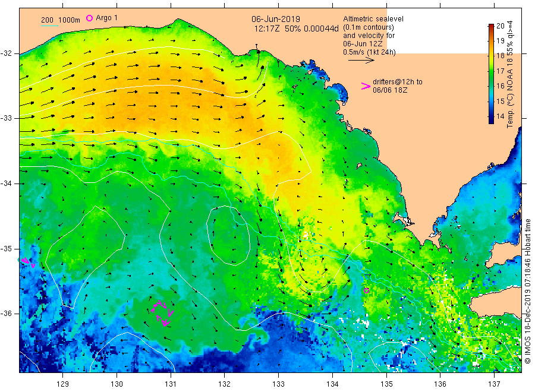Click the 137 longitude axis label

pos(494,384)
